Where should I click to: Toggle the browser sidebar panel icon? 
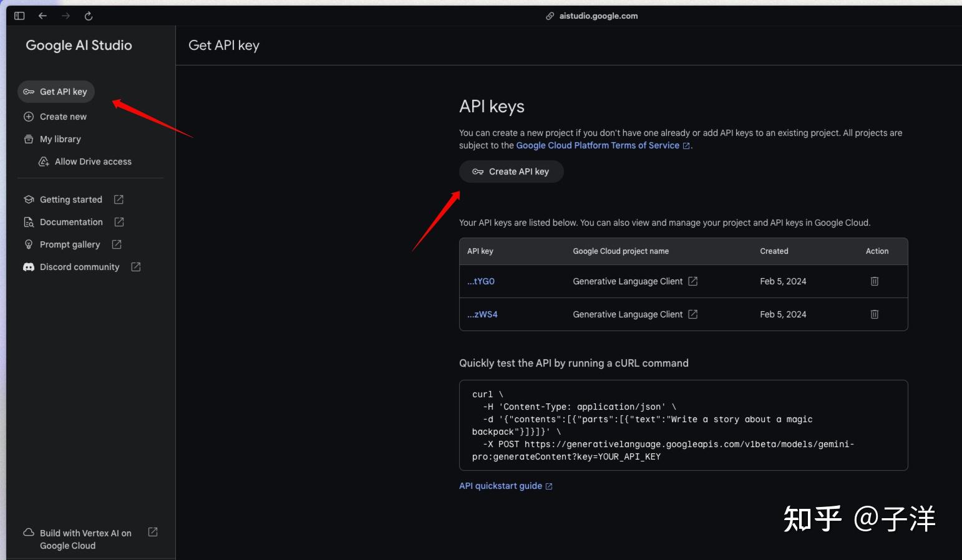click(x=19, y=16)
